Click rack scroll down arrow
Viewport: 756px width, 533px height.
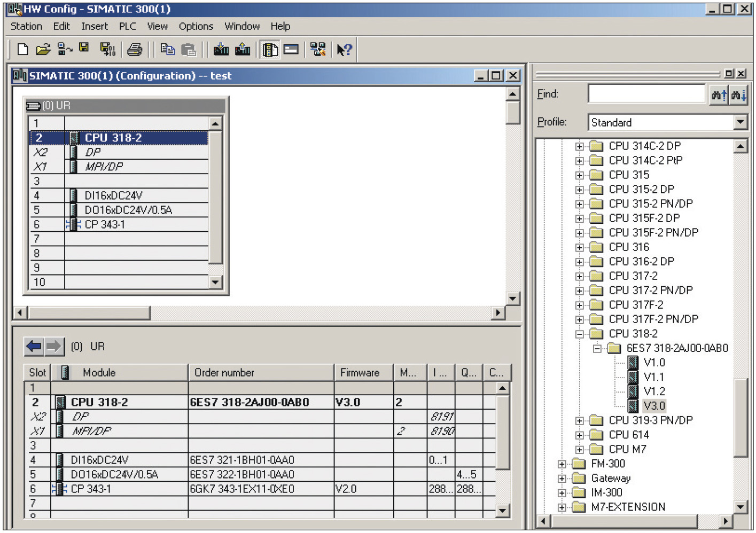click(215, 282)
